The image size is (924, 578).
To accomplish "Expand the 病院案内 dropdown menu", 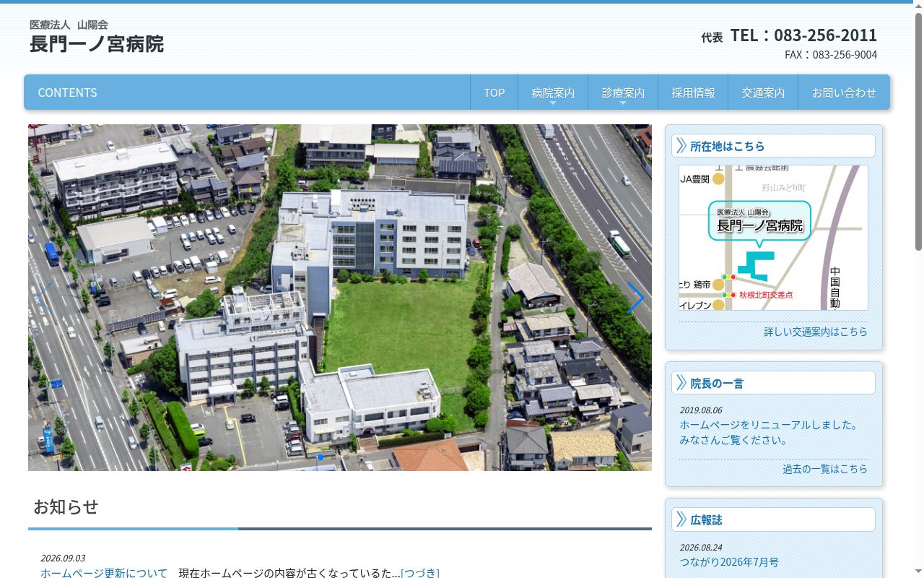I will [x=553, y=92].
